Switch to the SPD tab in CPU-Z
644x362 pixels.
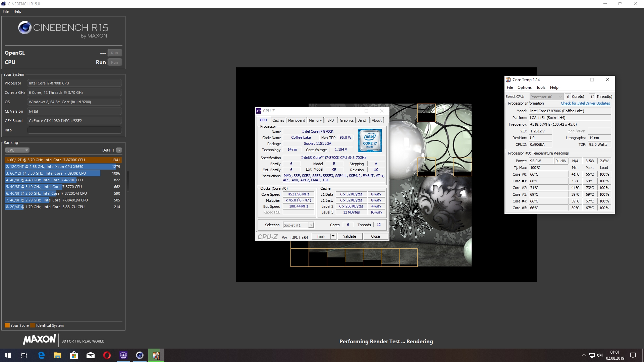[331, 120]
